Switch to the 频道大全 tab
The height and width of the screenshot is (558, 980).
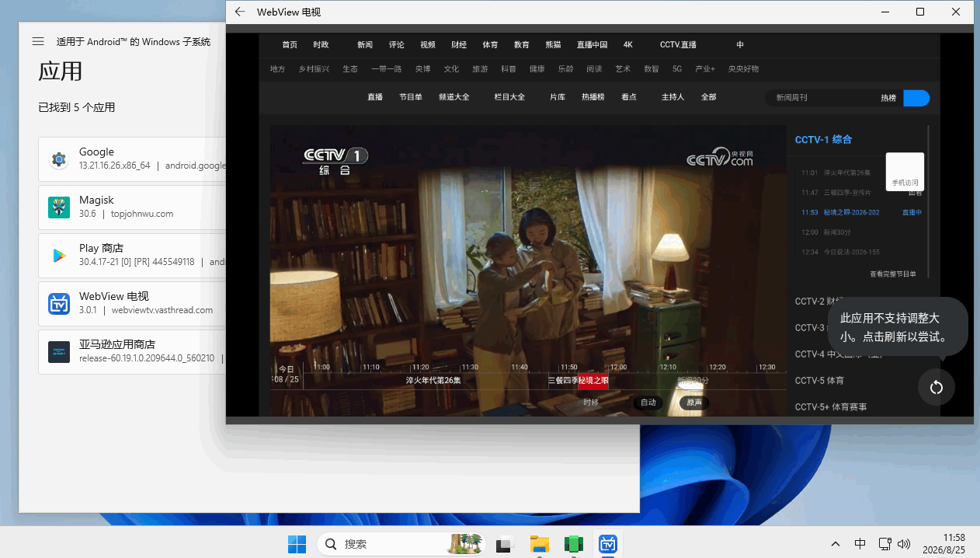(454, 97)
